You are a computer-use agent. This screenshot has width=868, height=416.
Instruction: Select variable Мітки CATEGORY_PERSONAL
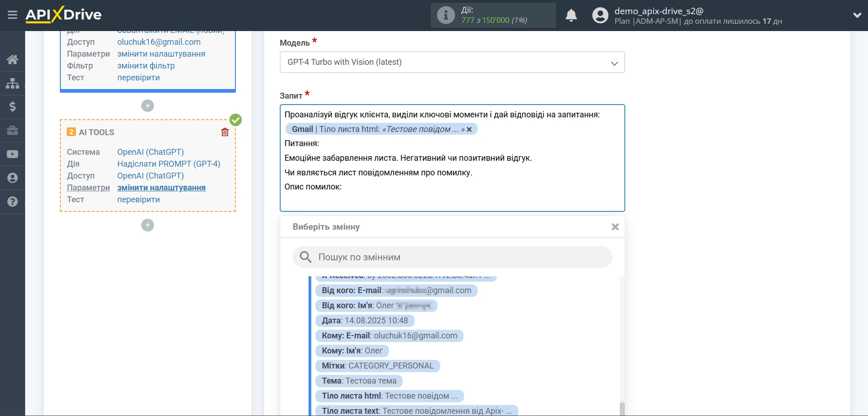click(x=378, y=366)
